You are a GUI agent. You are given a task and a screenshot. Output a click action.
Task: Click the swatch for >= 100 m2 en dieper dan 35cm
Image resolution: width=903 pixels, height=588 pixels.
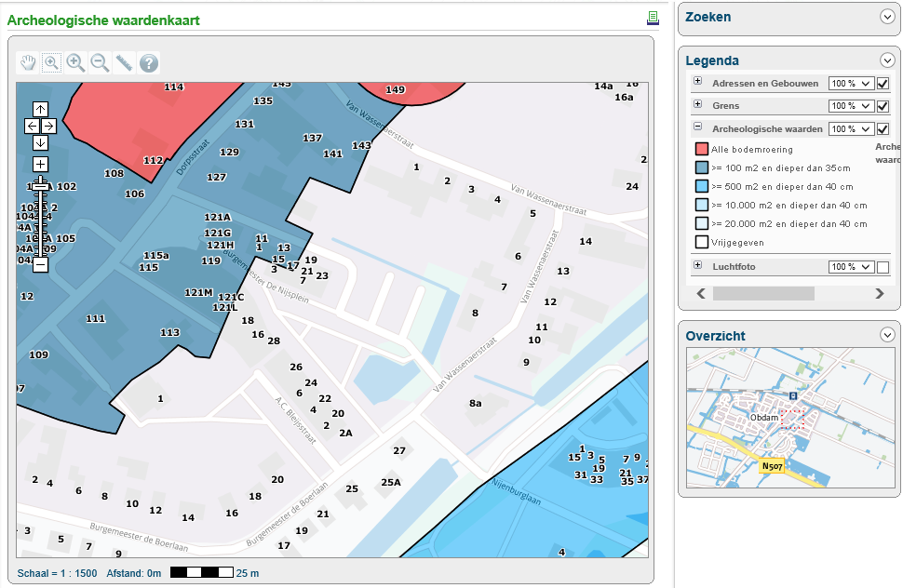click(x=701, y=168)
